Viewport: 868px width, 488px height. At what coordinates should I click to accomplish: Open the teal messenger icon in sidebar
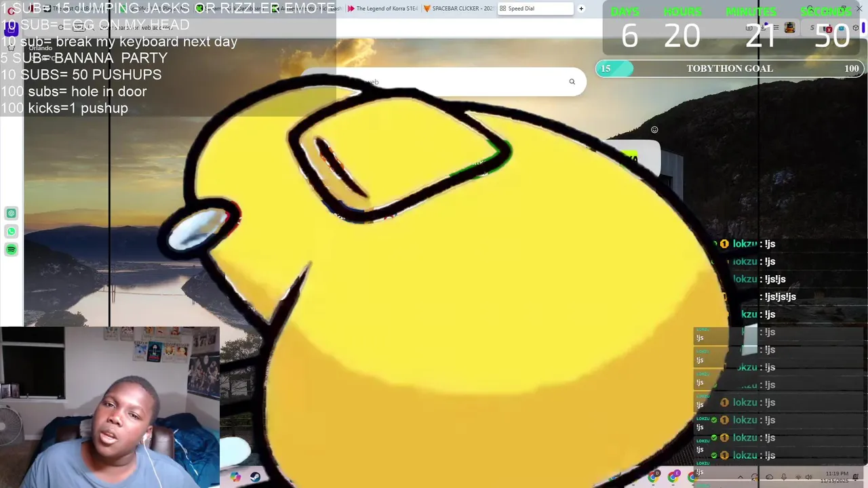click(x=12, y=213)
